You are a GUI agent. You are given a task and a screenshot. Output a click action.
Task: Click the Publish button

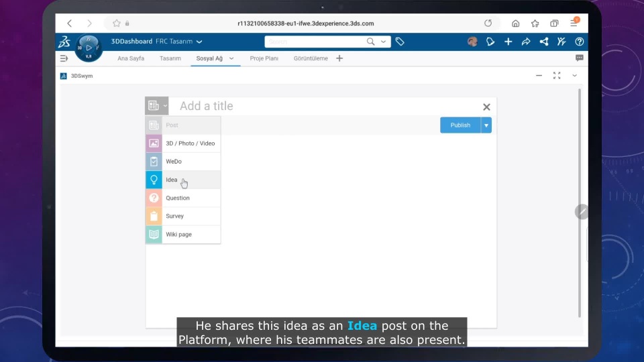click(460, 125)
